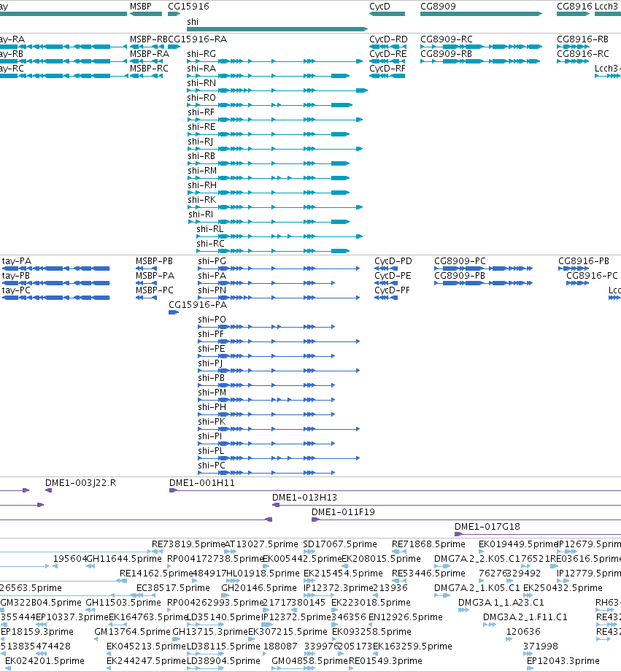The image size is (621, 672).
Task: Click protein shi-PA label
Action: pos(212,276)
